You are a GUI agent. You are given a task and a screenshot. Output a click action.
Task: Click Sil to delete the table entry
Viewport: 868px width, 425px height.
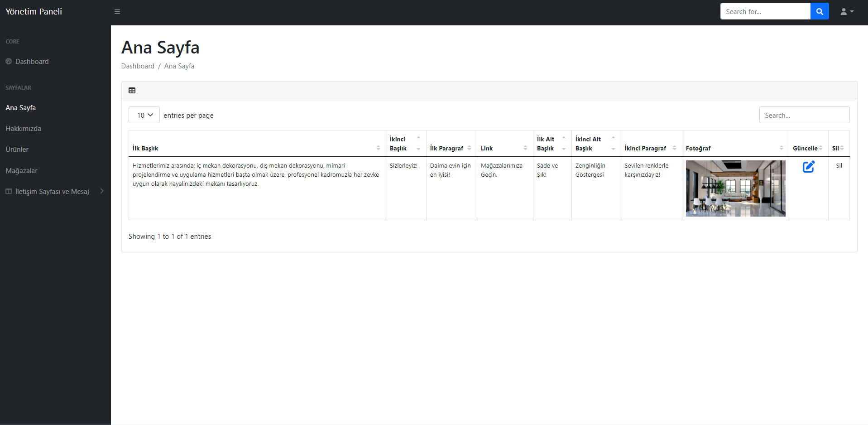click(839, 165)
